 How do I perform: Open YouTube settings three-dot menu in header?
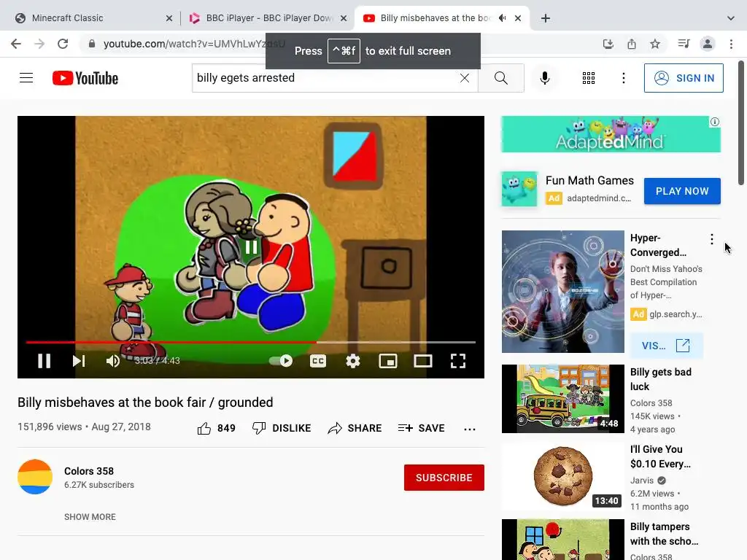[624, 77]
